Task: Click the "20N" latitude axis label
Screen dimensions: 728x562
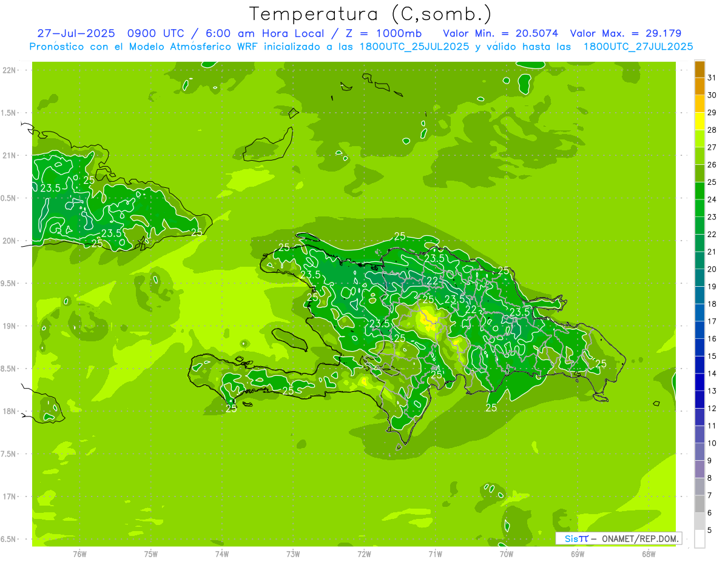Action: pos(9,241)
